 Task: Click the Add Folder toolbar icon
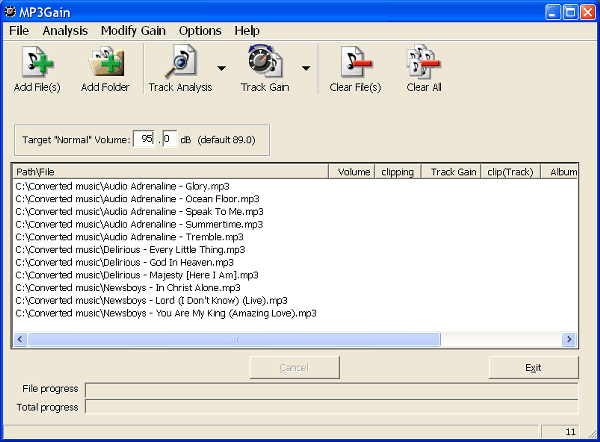pos(105,69)
